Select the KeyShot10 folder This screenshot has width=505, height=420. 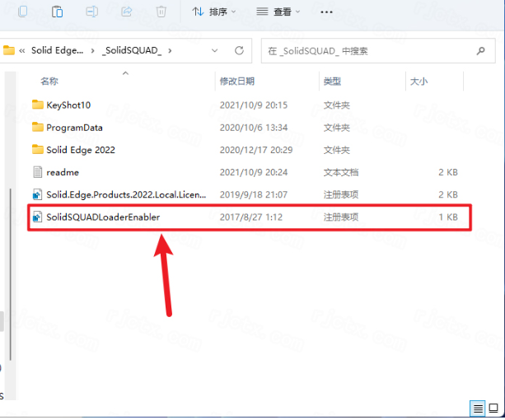tap(67, 105)
